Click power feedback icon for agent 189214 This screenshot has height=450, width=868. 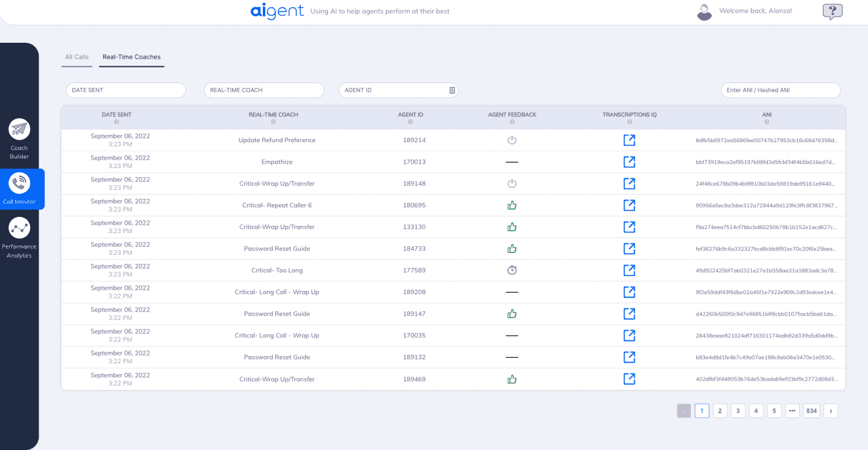tap(512, 140)
